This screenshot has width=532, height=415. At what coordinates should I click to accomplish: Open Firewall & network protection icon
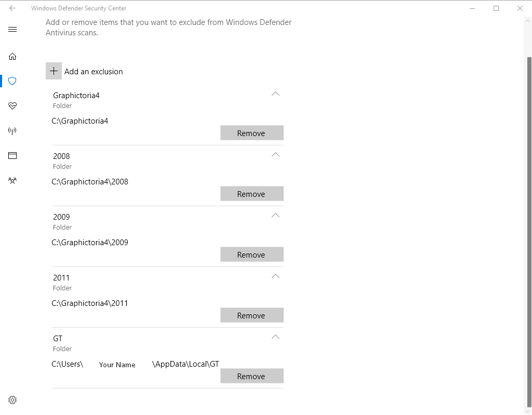click(x=12, y=131)
